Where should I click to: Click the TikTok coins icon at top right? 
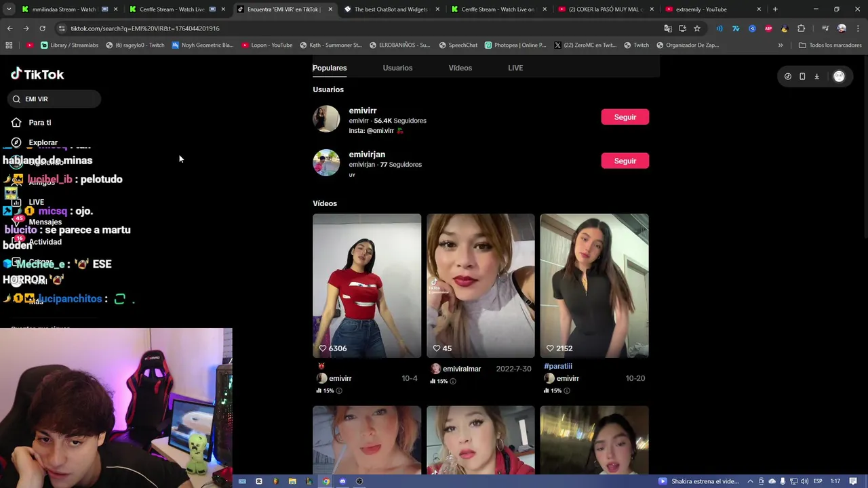(787, 77)
